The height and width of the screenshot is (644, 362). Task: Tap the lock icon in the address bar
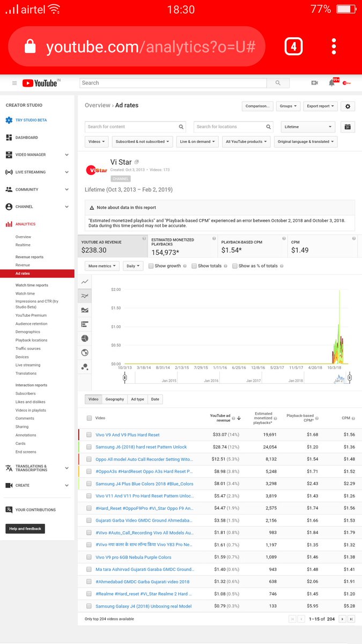coord(31,47)
